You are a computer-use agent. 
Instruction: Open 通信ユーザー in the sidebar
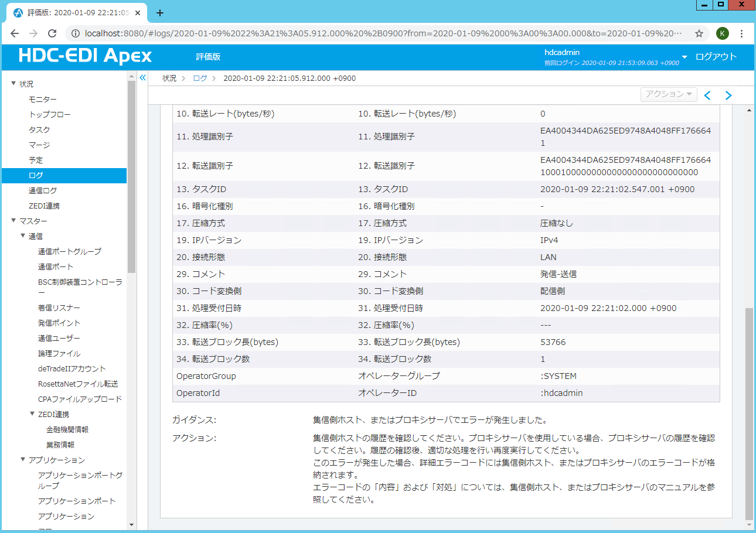point(59,338)
